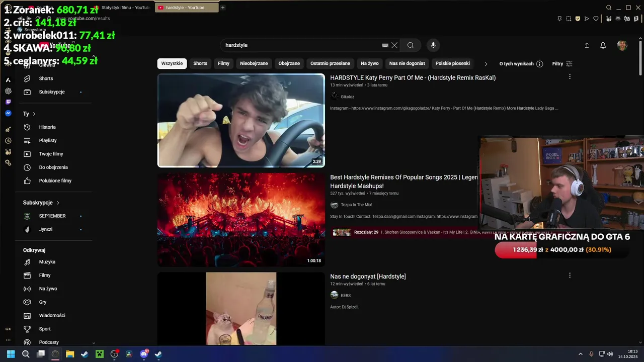Image resolution: width=644 pixels, height=362 pixels.
Task: Open YouTube notifications bell
Action: click(x=603, y=45)
